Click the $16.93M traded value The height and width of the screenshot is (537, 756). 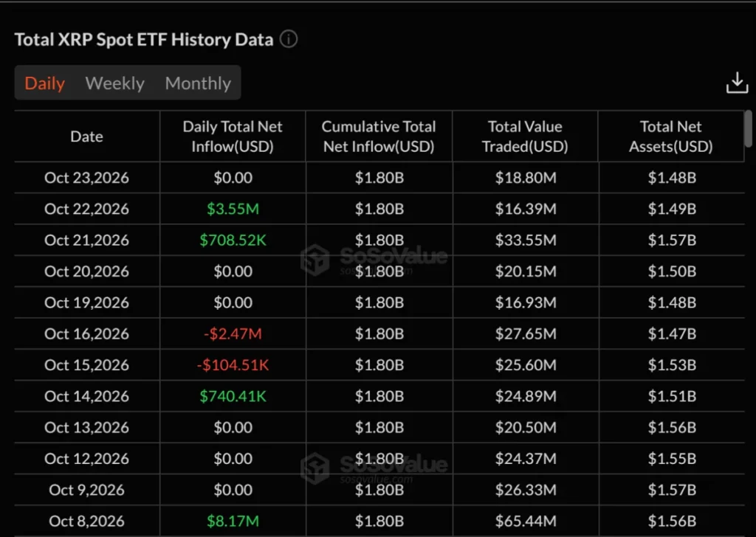526,302
